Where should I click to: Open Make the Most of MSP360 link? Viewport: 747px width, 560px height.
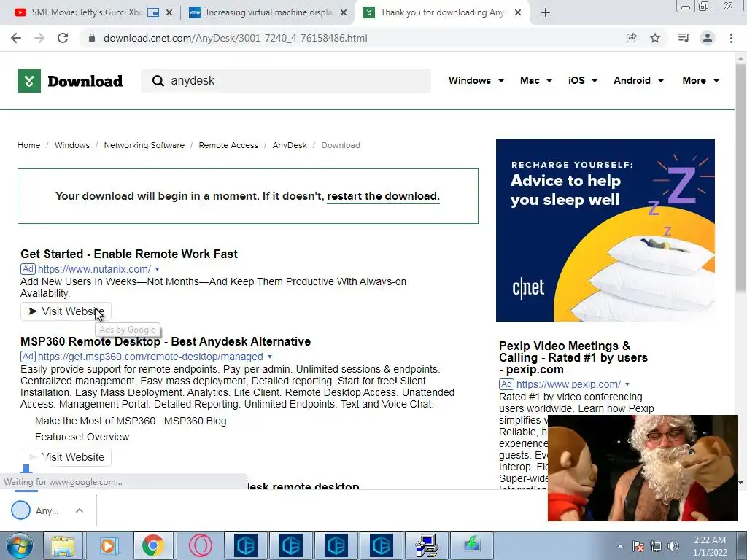coord(95,421)
